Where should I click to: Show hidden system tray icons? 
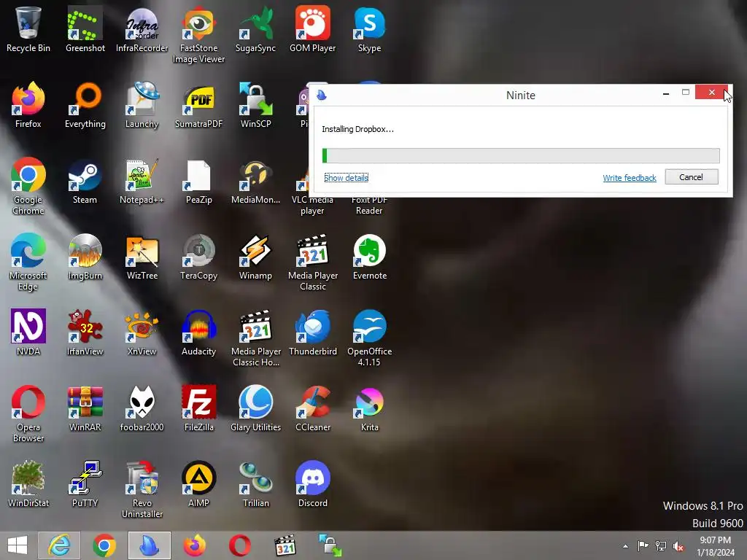pos(625,546)
